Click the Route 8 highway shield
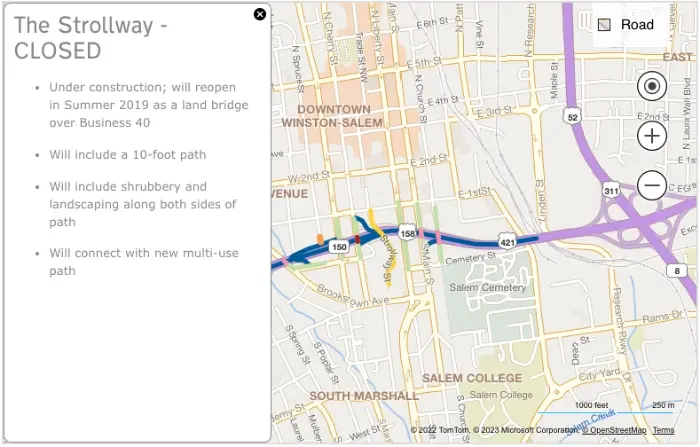The image size is (700, 447). coord(677,271)
